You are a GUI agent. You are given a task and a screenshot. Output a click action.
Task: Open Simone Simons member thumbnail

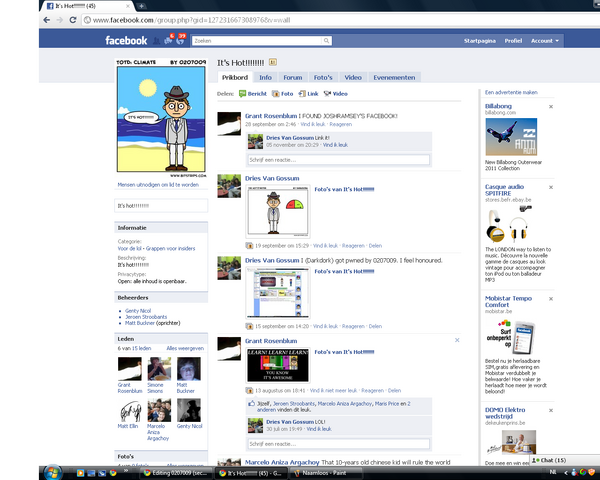(159, 369)
